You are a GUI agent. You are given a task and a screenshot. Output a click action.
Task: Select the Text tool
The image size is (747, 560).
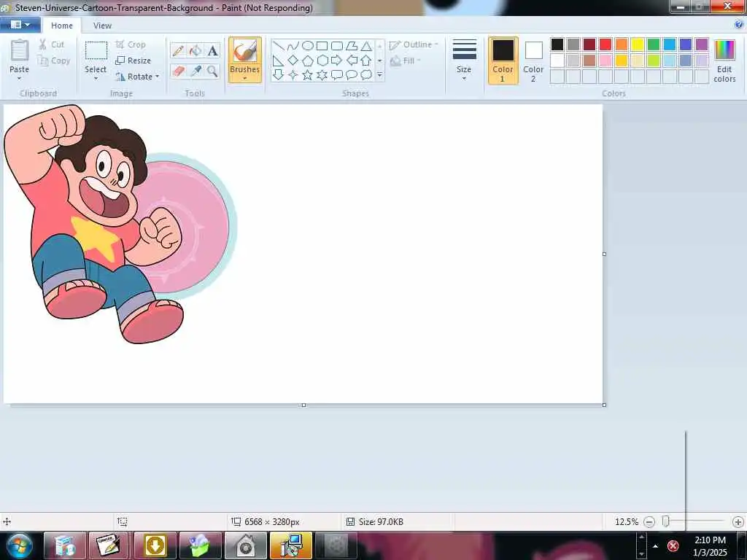(212, 50)
